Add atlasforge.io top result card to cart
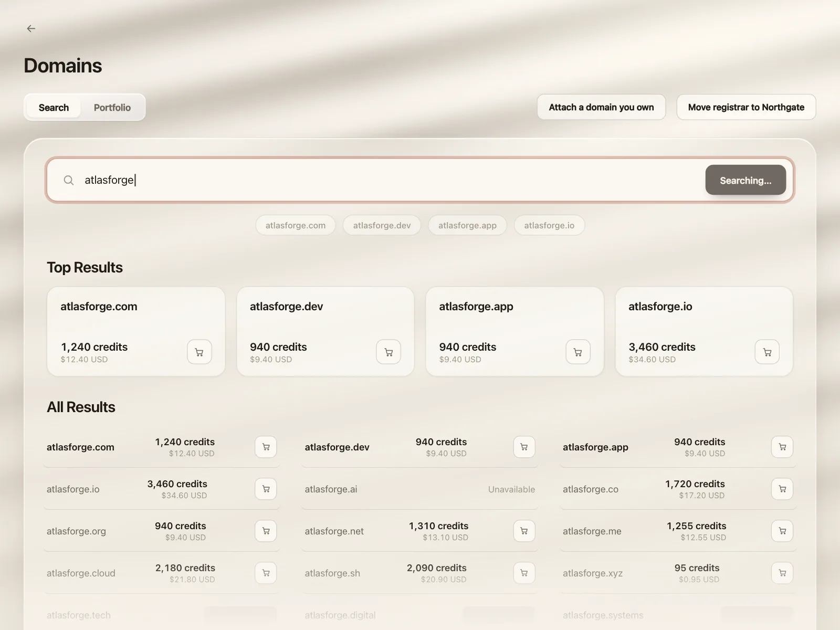 click(767, 352)
